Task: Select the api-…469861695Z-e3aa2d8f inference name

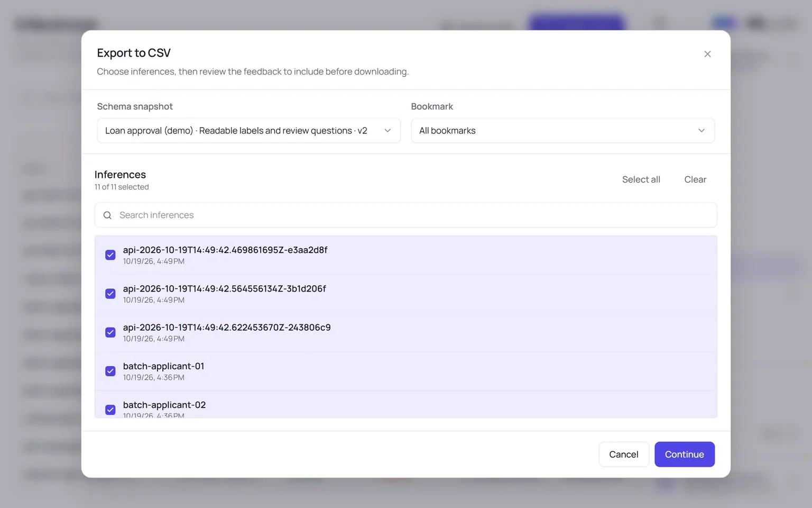Action: (x=225, y=250)
